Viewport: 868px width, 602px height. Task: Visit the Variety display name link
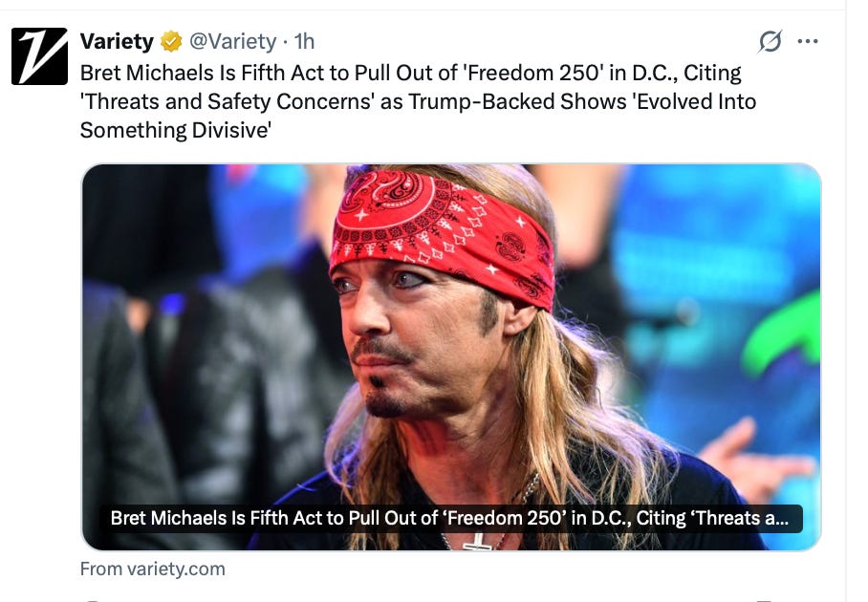117,41
